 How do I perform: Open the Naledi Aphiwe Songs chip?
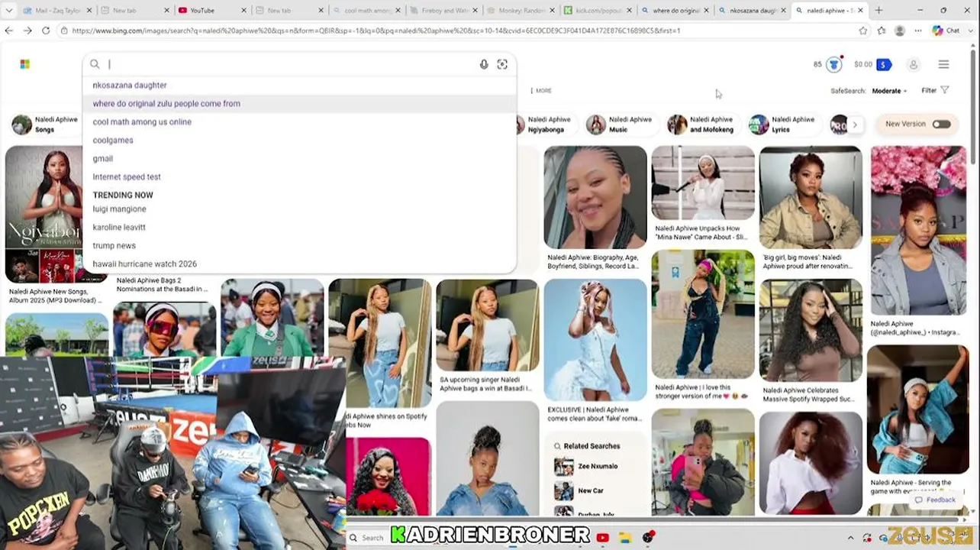tap(45, 125)
